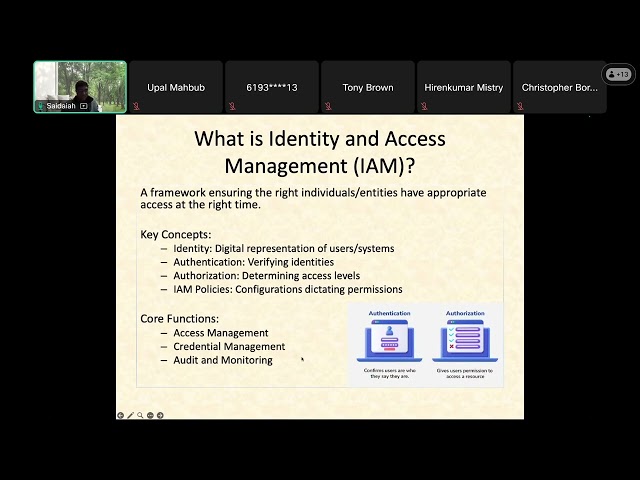Select Hirenkumar Mistry participant tile

click(x=464, y=87)
